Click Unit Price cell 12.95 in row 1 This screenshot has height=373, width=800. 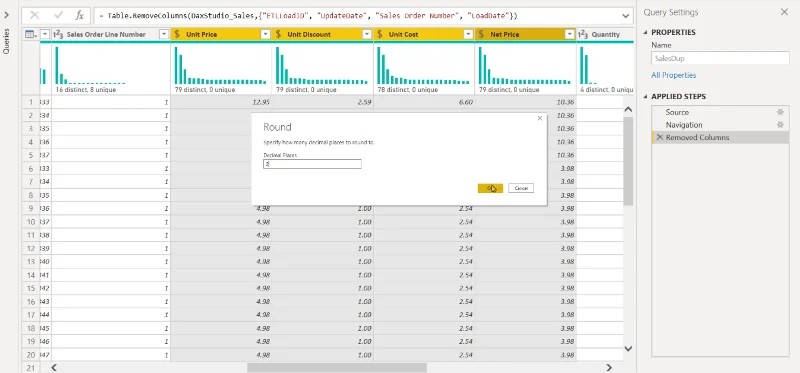pos(221,102)
